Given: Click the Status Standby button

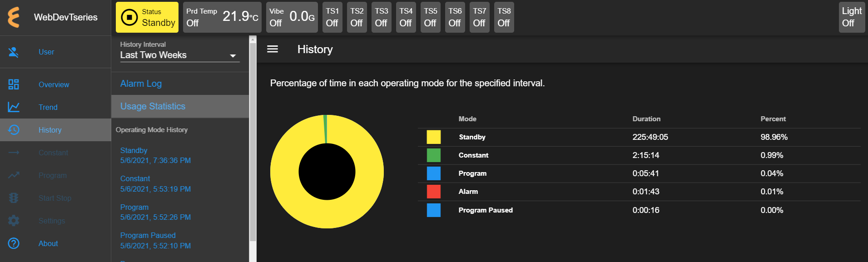Looking at the screenshot, I should click(x=147, y=17).
